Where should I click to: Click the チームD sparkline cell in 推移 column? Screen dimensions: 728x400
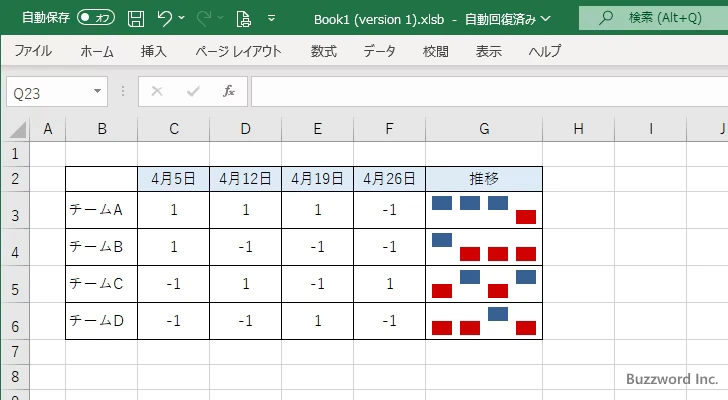point(484,321)
